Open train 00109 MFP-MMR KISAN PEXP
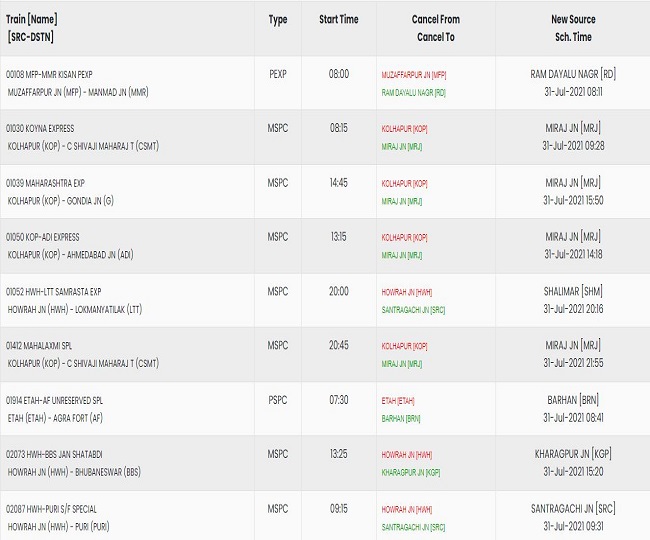Viewport: 650px width, 540px height. [x=49, y=75]
